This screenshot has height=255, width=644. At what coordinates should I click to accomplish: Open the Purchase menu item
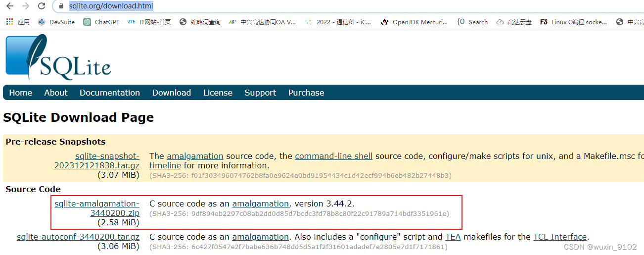(x=306, y=93)
